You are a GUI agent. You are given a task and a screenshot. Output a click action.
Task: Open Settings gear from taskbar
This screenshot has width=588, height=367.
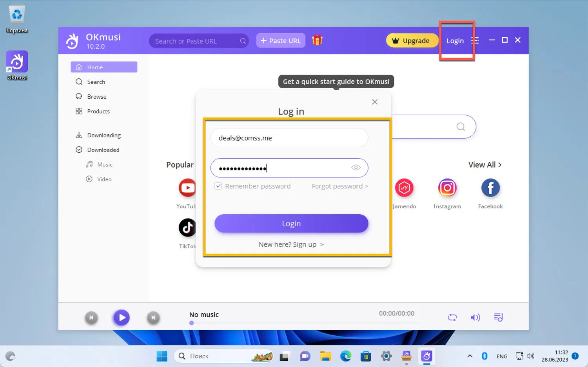(386, 356)
